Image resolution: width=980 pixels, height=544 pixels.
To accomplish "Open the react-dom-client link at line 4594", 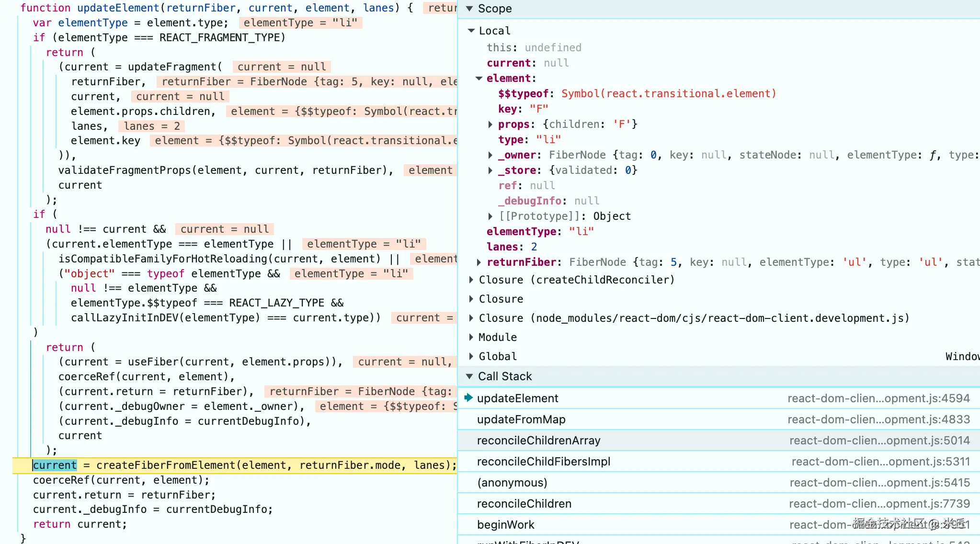I will click(878, 398).
